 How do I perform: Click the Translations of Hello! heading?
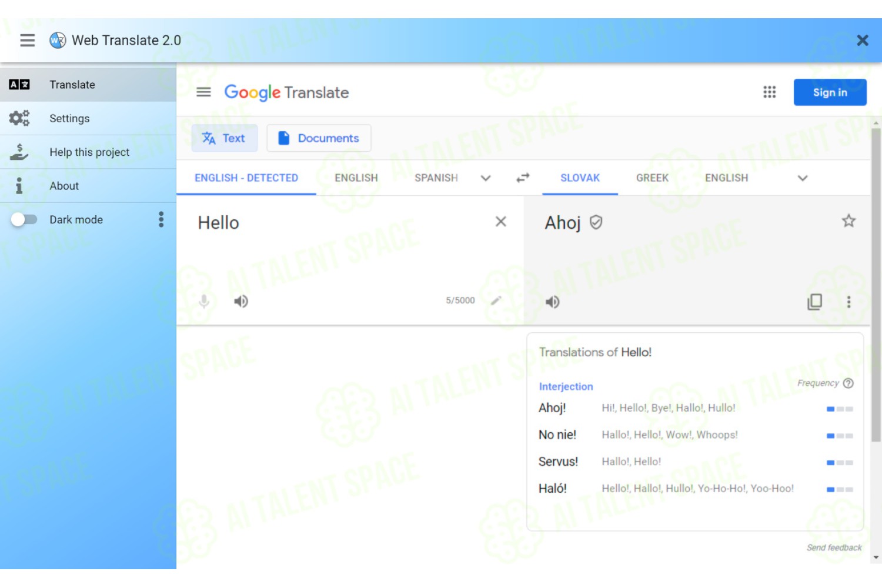click(x=595, y=352)
